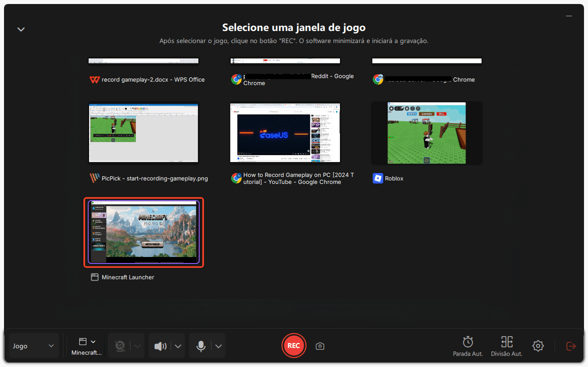The width and height of the screenshot is (588, 367).
Task: Click 'How to Record Gameplay on PC' label
Action: [298, 178]
